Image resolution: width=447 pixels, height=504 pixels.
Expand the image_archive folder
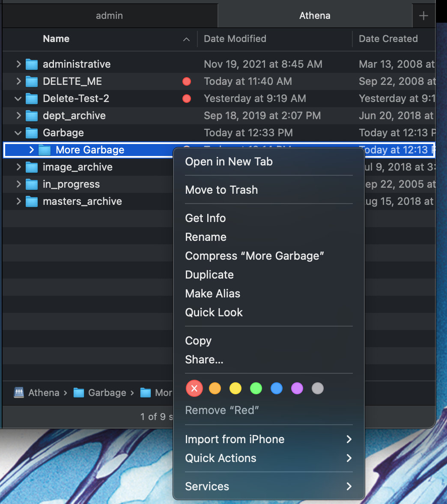tap(18, 167)
